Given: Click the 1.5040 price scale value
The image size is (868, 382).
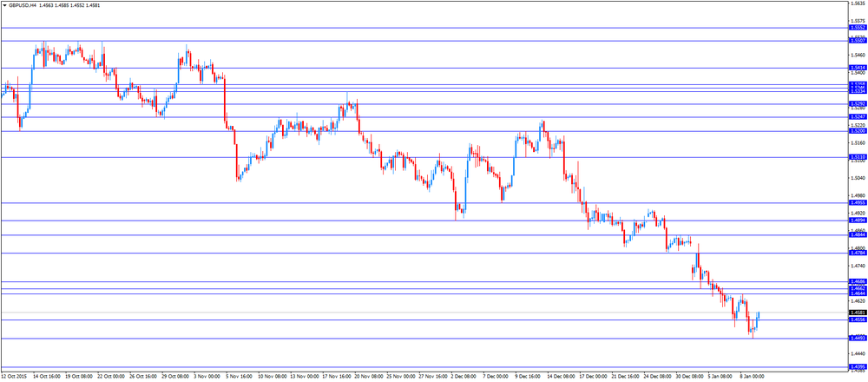Looking at the screenshot, I should [x=858, y=178].
